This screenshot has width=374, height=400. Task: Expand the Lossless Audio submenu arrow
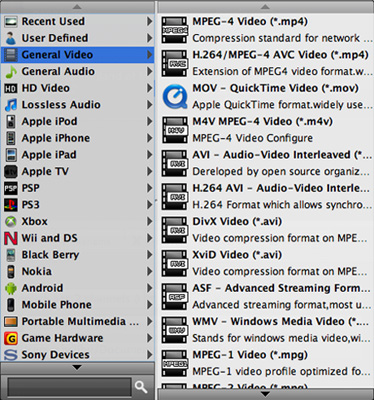point(150,105)
